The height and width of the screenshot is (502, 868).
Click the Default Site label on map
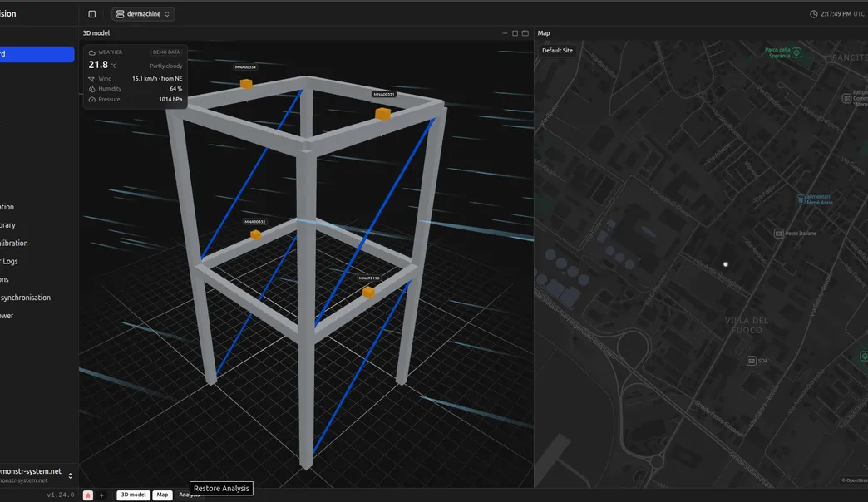click(557, 51)
